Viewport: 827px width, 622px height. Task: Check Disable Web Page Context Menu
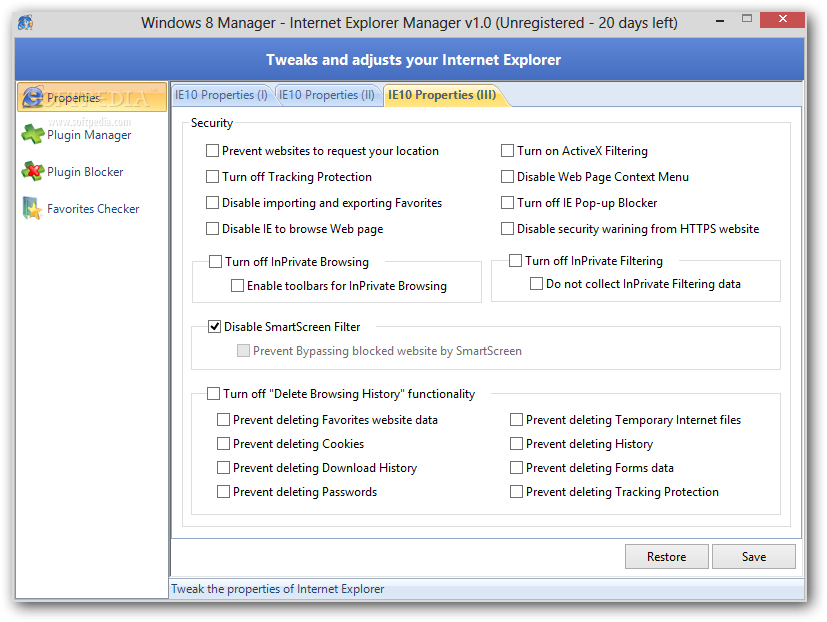point(507,177)
